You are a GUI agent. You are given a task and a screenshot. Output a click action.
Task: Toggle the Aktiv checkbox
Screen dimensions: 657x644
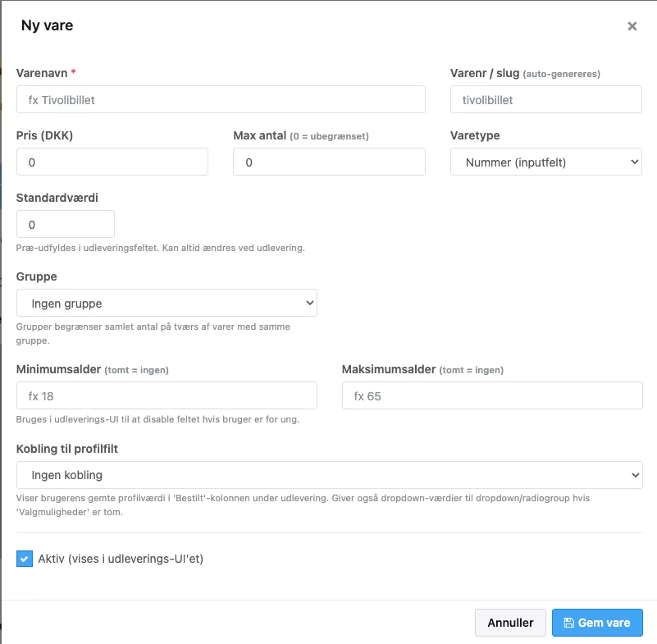[x=25, y=559]
